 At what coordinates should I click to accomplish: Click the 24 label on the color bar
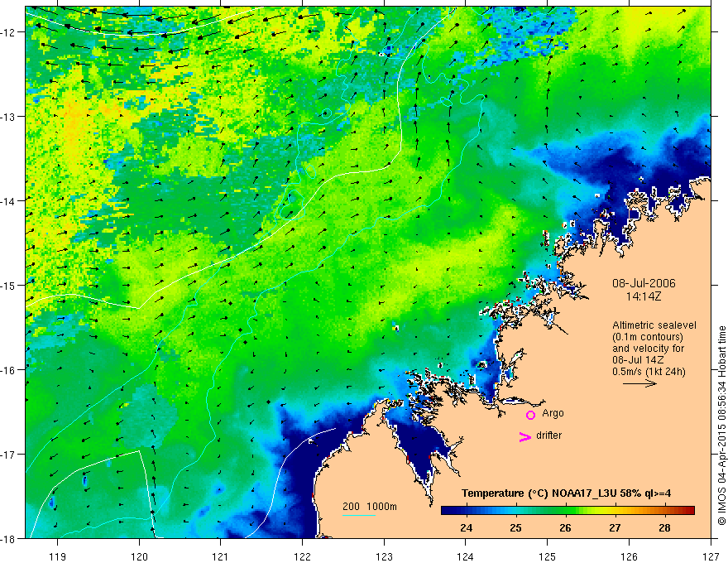[x=466, y=528]
